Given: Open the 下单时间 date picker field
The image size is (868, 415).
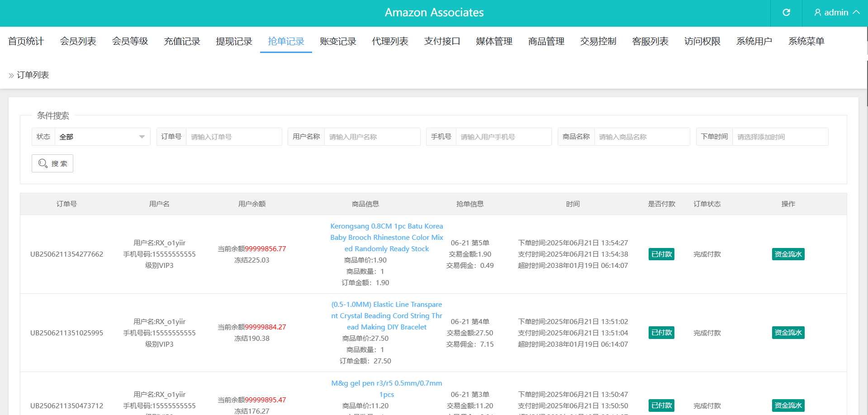Looking at the screenshot, I should 780,137.
